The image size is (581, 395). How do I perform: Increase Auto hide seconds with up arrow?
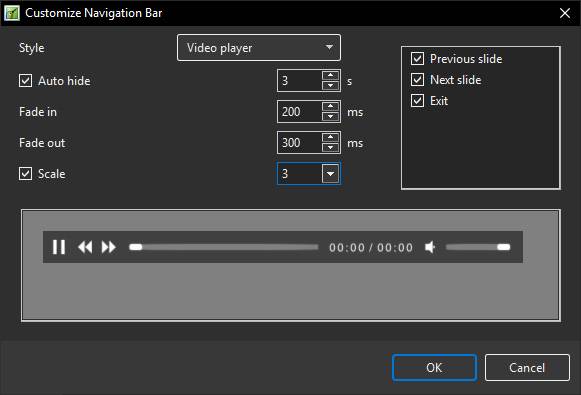(330, 75)
